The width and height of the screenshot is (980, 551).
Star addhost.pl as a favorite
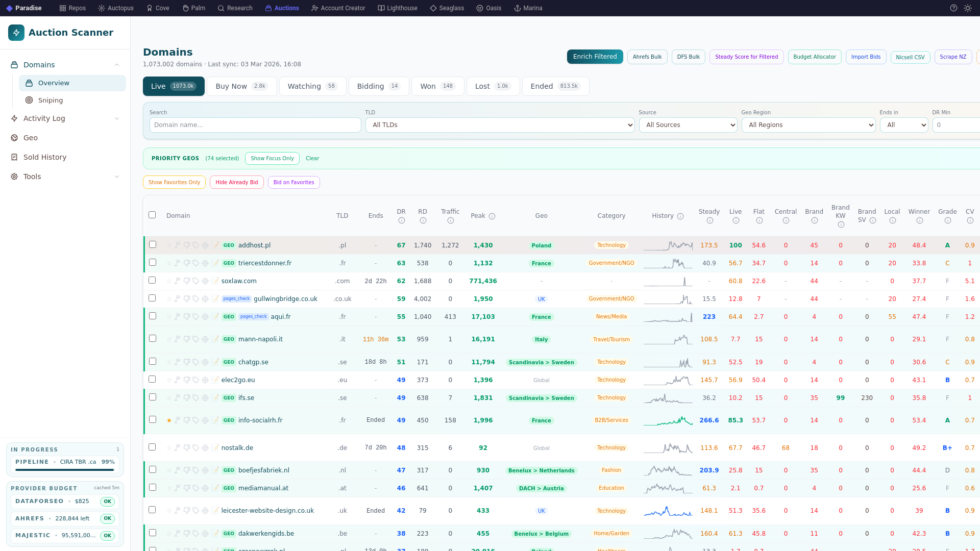click(169, 245)
